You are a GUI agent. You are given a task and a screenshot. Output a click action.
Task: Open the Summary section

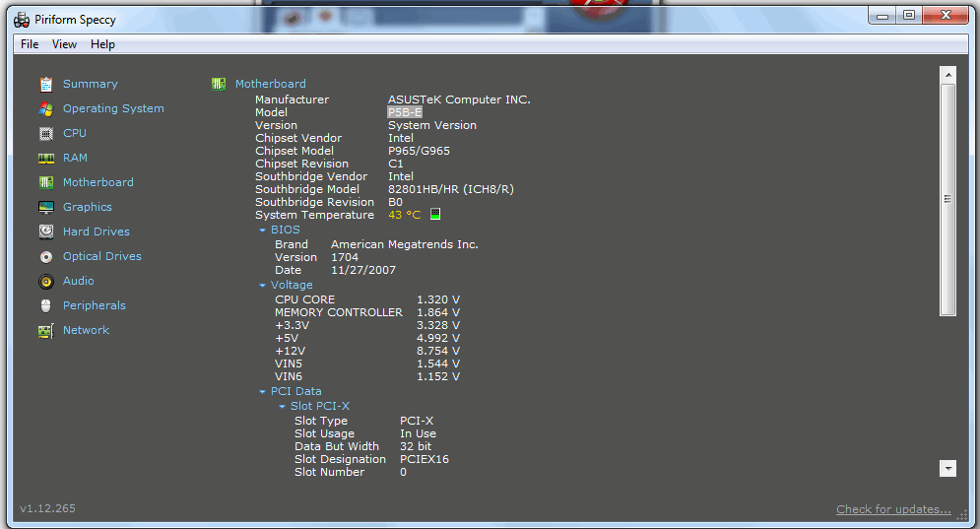click(90, 84)
